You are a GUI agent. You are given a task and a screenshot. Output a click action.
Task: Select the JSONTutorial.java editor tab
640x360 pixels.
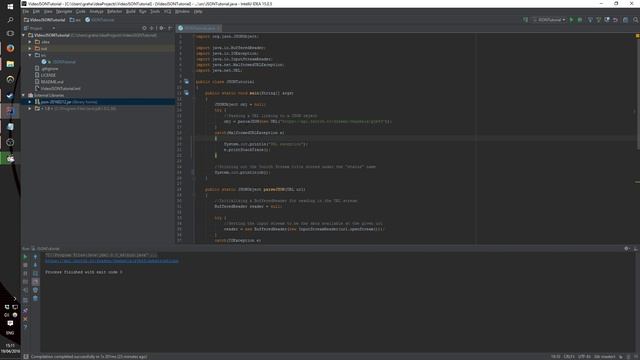198,28
